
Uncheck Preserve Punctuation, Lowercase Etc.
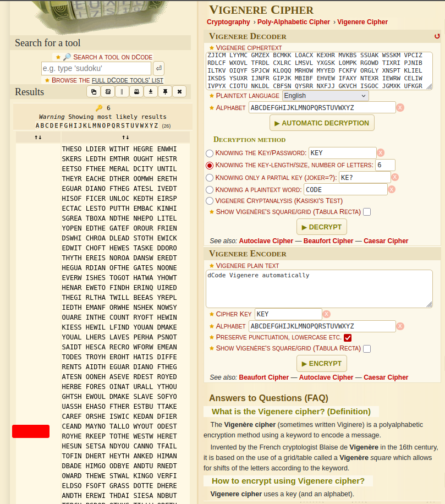click(x=348, y=337)
